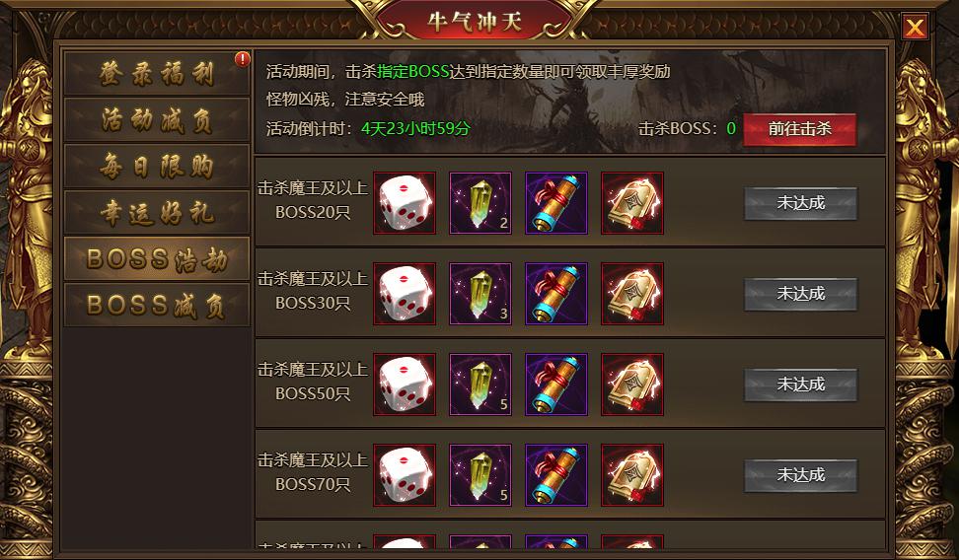Click the dice reward in the BOSS50 row
Screen dimensions: 959x560
coord(405,384)
